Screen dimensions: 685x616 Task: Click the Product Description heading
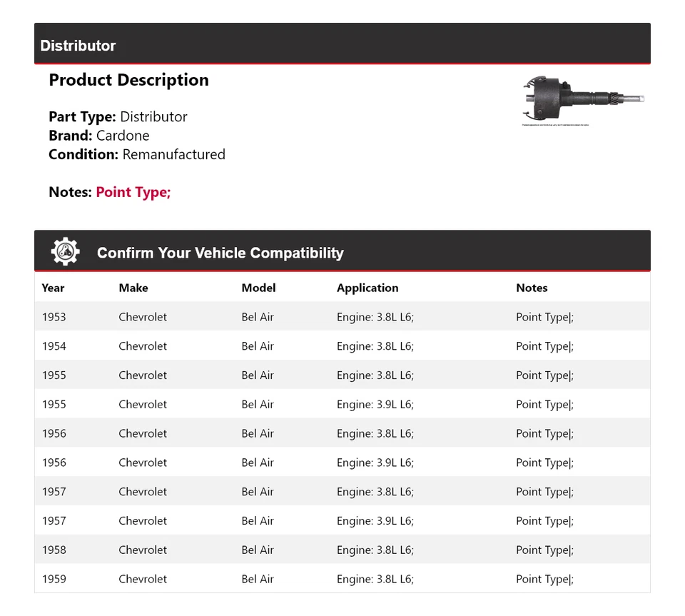(x=128, y=80)
